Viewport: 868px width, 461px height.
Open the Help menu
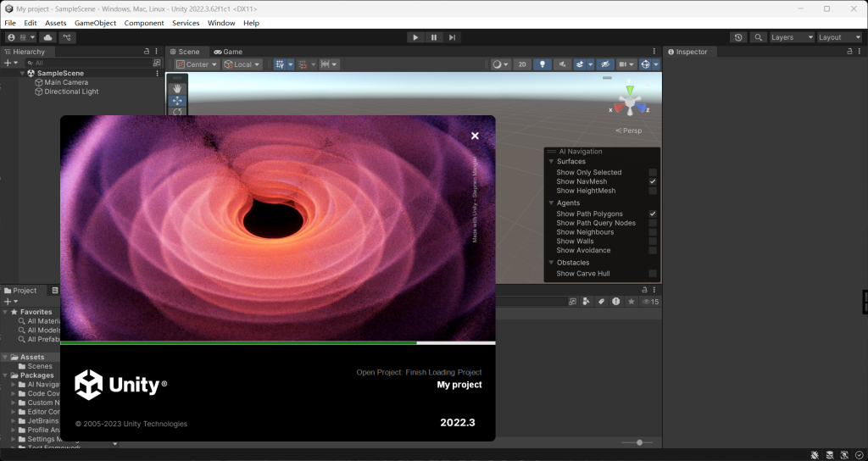tap(251, 23)
